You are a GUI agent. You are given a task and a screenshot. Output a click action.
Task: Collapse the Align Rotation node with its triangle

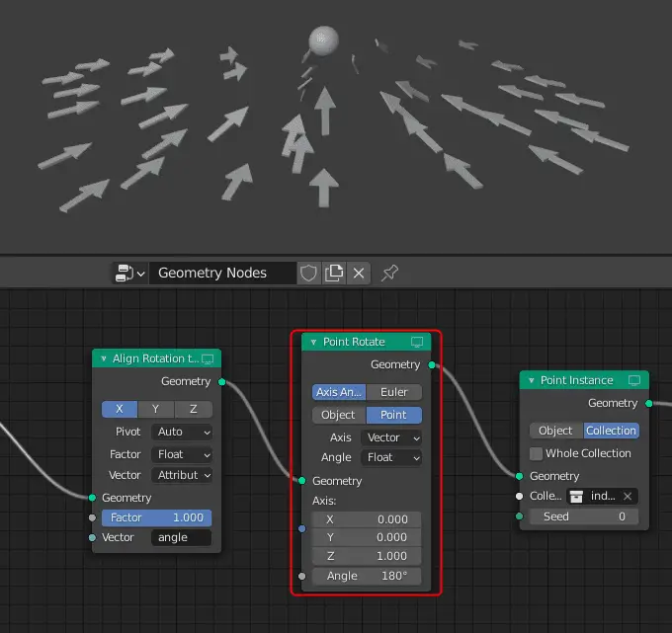(104, 358)
